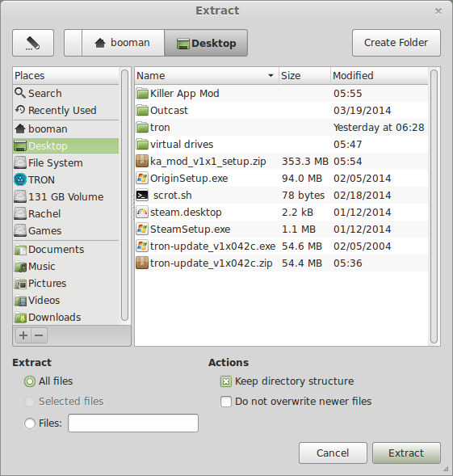Click the ka_mod_v1x1_setup.zip archive icon
The height and width of the screenshot is (476, 453).
pyautogui.click(x=142, y=161)
